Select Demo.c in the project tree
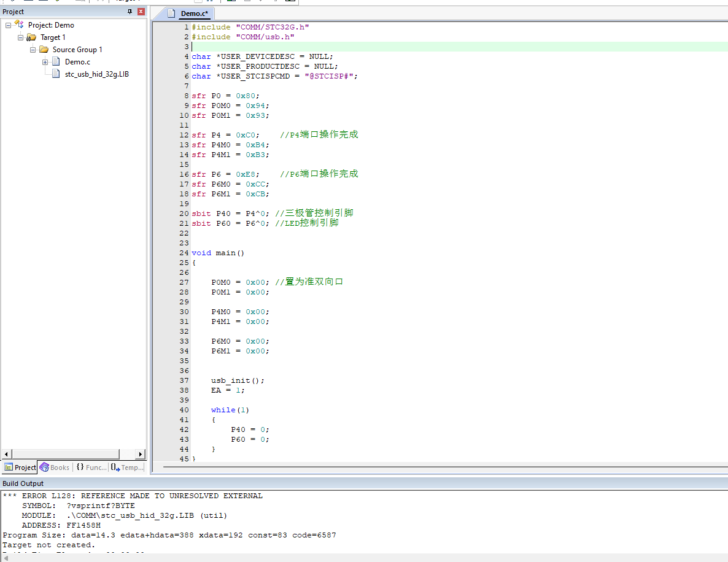This screenshot has width=728, height=562. coord(77,62)
